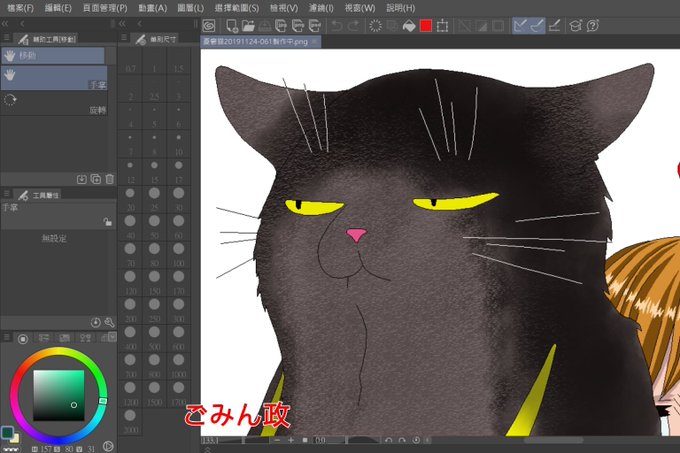Select the red main color swatch in toolbar
Viewport: 680px width, 453px height.
click(x=426, y=26)
